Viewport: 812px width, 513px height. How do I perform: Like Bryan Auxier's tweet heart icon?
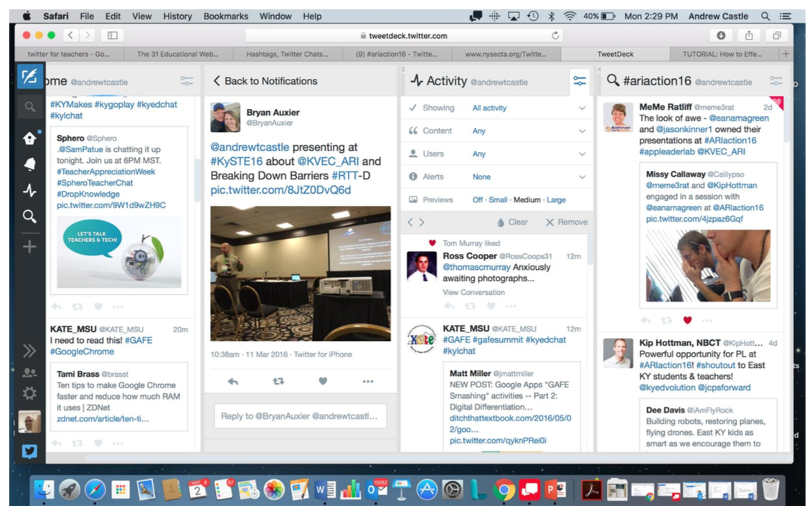click(323, 382)
